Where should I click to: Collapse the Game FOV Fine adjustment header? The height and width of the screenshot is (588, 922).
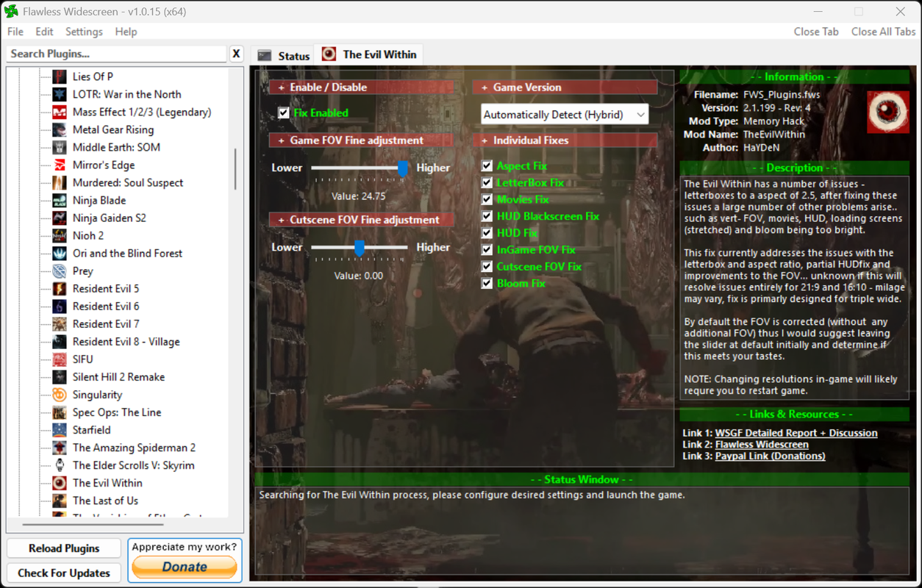tap(361, 140)
